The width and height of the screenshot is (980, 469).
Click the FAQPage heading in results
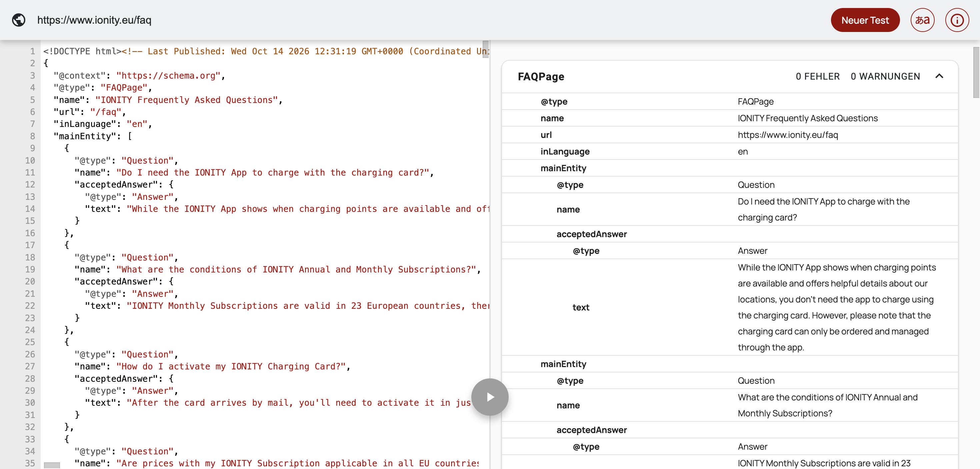click(x=541, y=76)
